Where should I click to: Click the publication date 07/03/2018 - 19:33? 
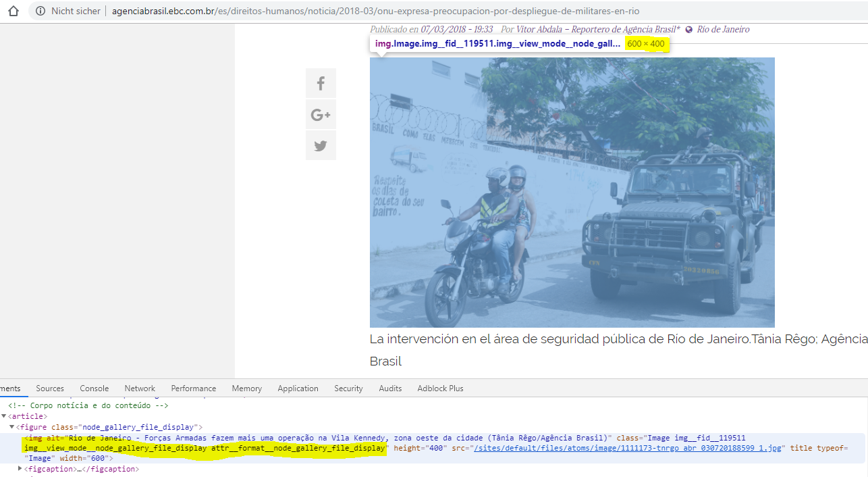tap(457, 30)
